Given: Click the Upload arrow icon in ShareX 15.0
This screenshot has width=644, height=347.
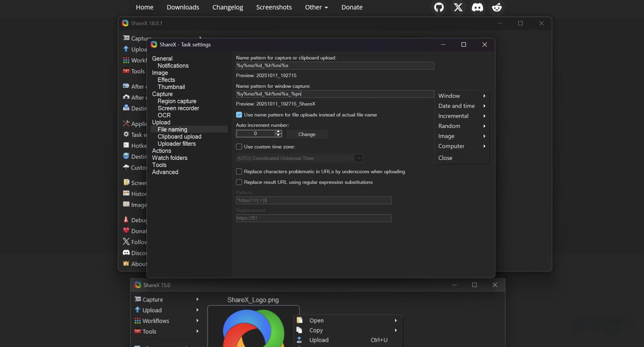Looking at the screenshot, I should click(137, 310).
